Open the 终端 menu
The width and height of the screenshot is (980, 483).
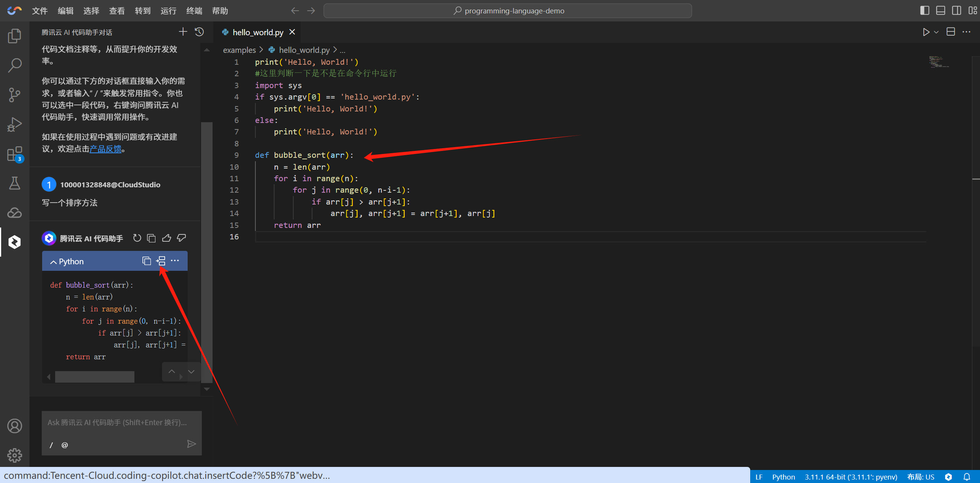(194, 11)
